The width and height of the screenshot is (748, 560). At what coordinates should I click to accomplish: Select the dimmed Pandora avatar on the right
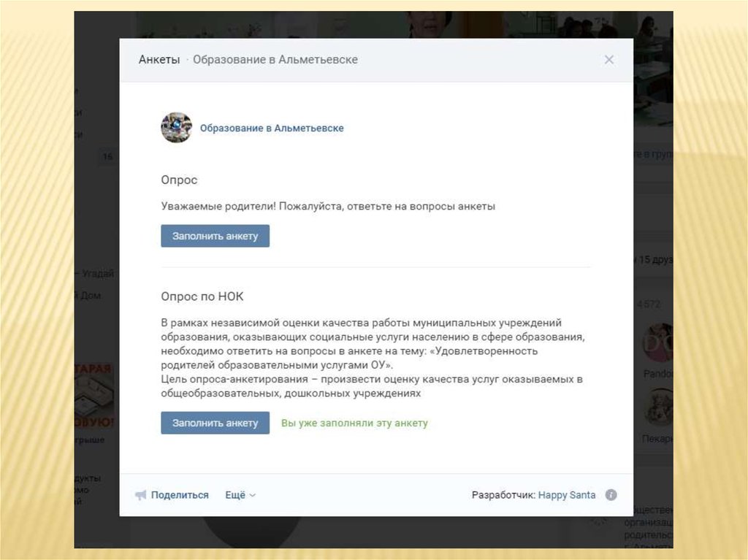coord(658,343)
